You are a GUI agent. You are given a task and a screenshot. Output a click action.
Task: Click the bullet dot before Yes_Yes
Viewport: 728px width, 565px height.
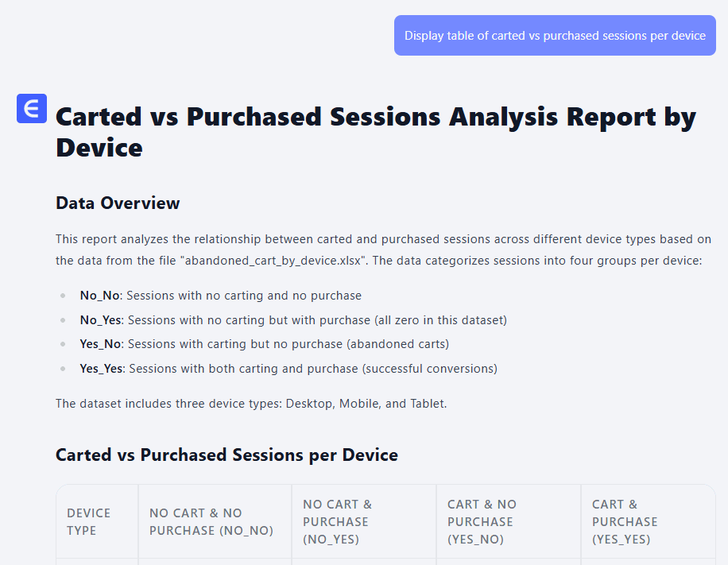coord(63,369)
